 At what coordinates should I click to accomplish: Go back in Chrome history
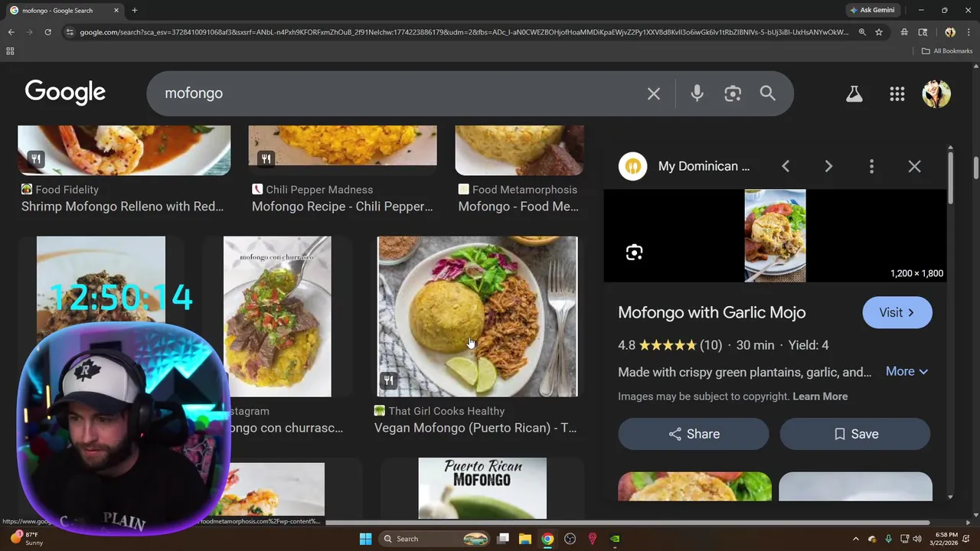11,32
